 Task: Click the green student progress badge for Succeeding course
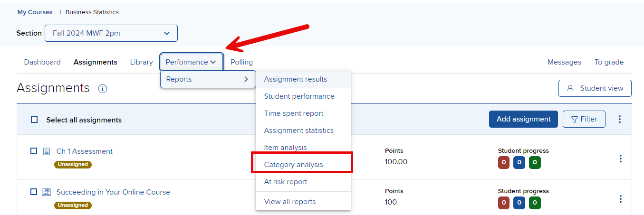point(535,203)
